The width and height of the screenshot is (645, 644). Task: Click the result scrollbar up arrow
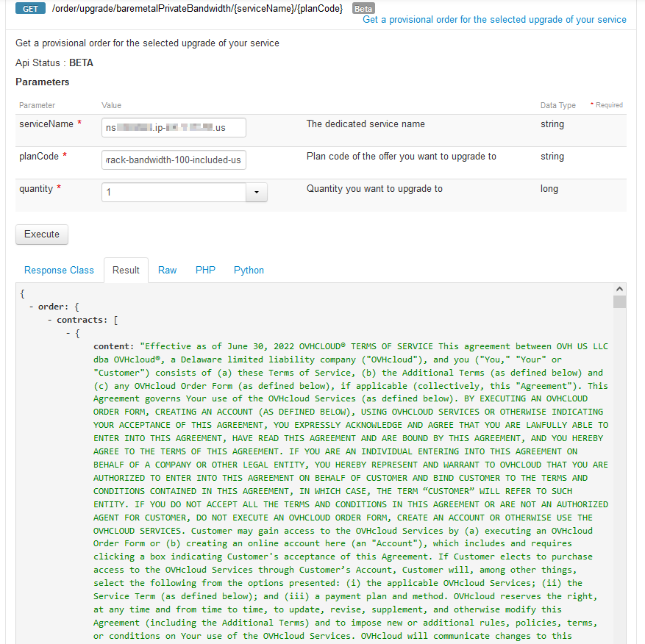point(619,289)
